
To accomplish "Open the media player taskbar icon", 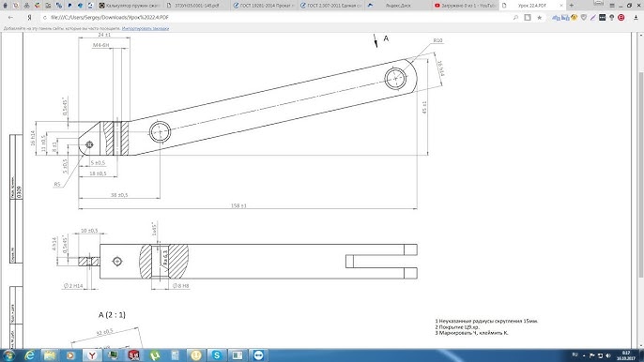I will [70, 355].
